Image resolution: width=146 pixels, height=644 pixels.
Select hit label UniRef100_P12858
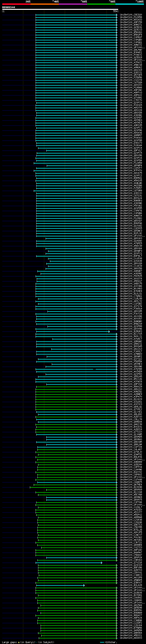point(131,17)
